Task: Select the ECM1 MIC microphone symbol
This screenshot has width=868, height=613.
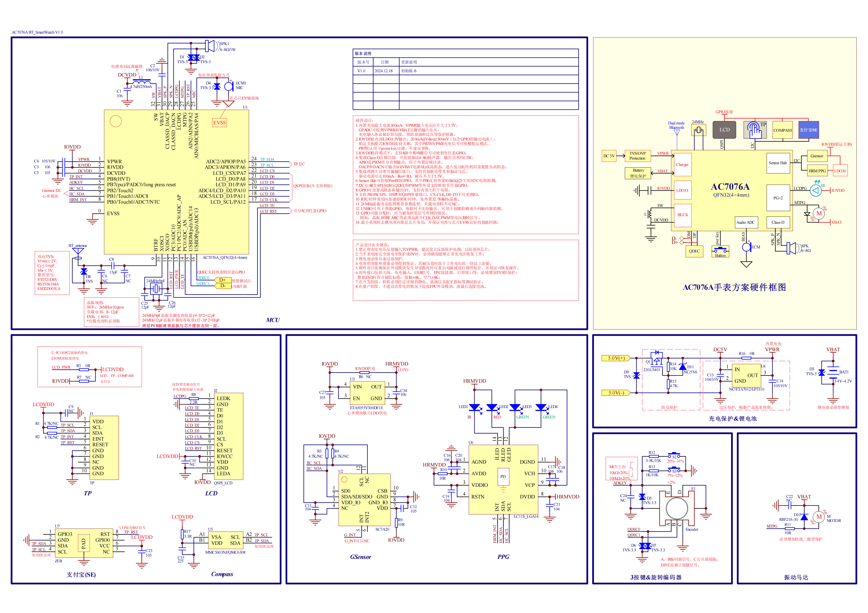Action: 229,87
